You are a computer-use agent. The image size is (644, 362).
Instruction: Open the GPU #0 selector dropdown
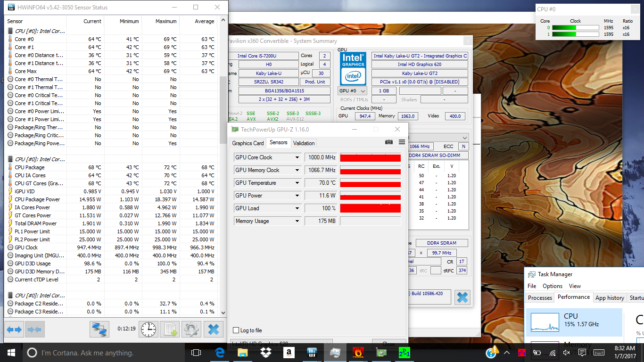(x=352, y=91)
